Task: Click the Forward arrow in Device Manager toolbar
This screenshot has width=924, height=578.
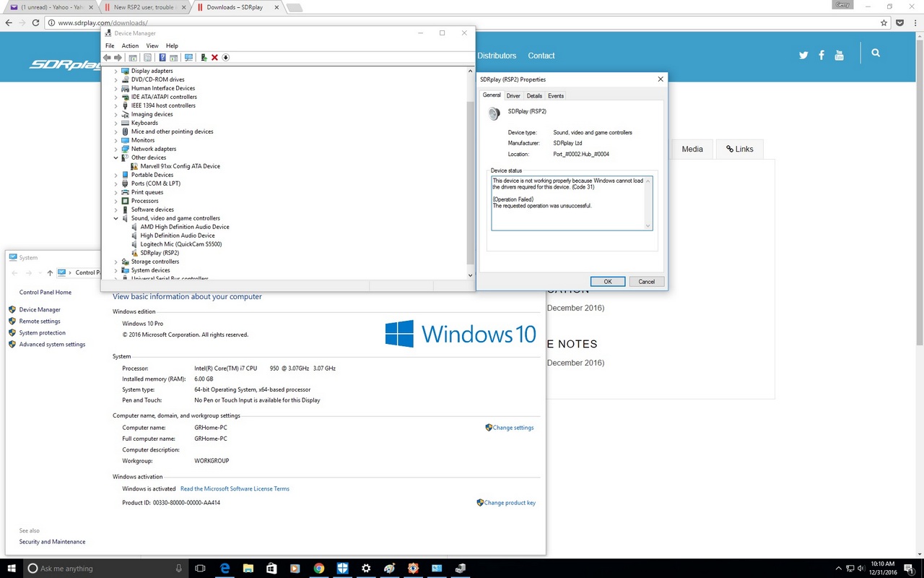Action: pyautogui.click(x=118, y=57)
